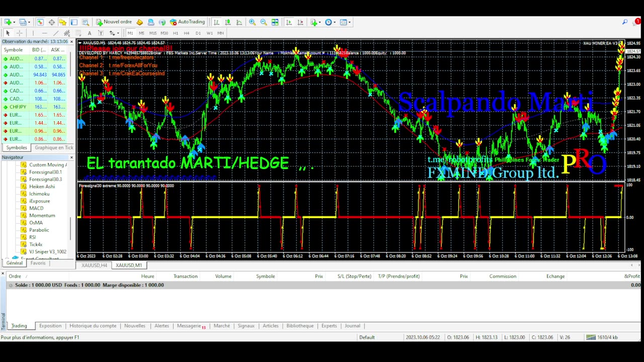Open the Journal terminal tab
The image size is (644, 362).
(x=352, y=326)
